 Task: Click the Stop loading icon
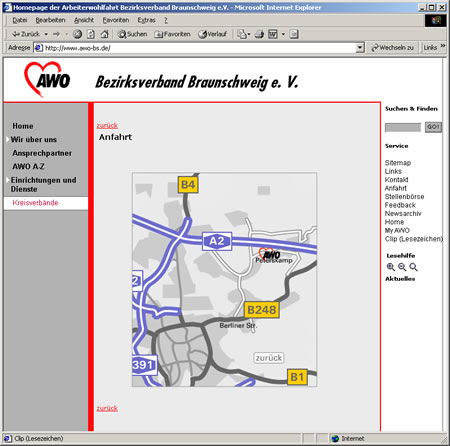pyautogui.click(x=77, y=34)
